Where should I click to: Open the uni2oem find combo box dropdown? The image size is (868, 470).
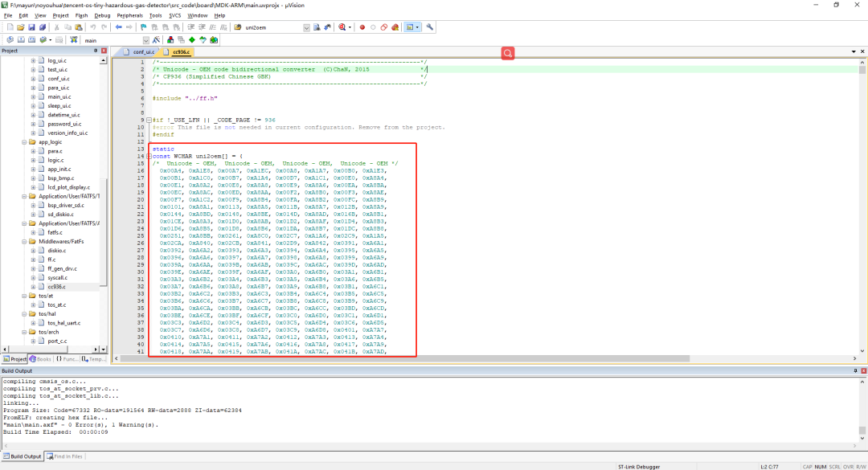tap(306, 27)
